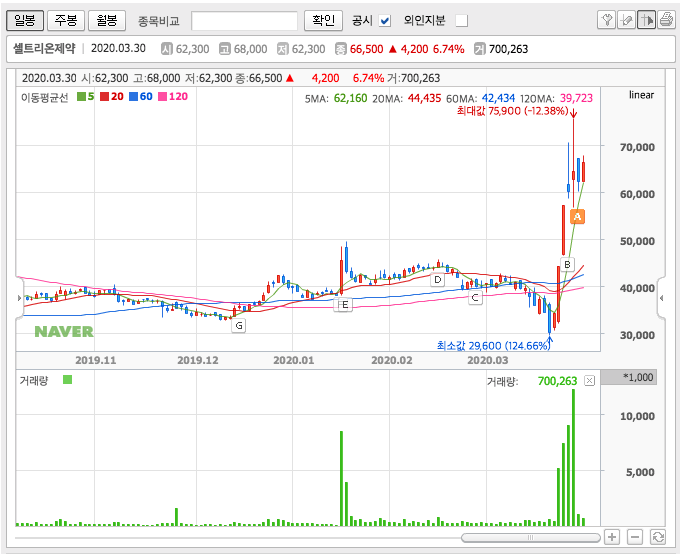Image resolution: width=680 pixels, height=554 pixels.
Task: Click the 고 high price icon
Action: pyautogui.click(x=225, y=49)
